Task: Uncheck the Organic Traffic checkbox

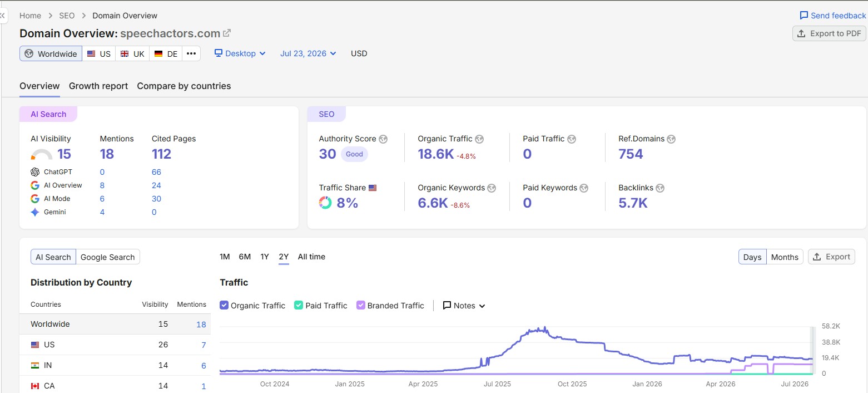Action: point(224,305)
